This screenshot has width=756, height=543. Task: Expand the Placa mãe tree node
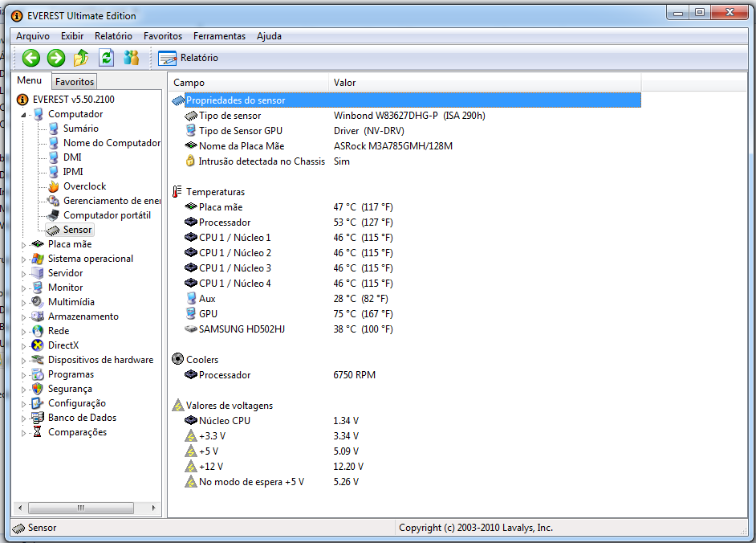tap(23, 245)
